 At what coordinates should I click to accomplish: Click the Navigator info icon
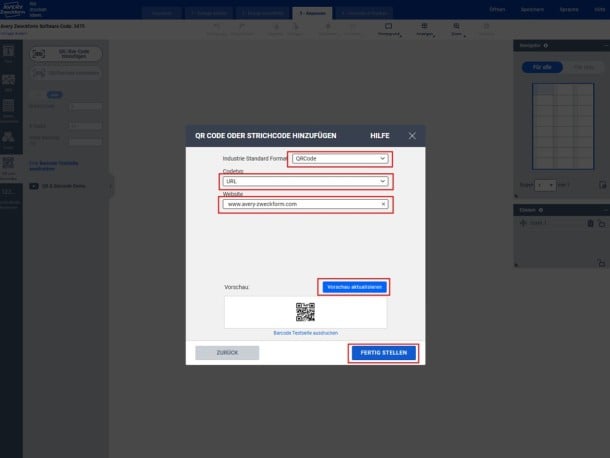pyautogui.click(x=545, y=46)
